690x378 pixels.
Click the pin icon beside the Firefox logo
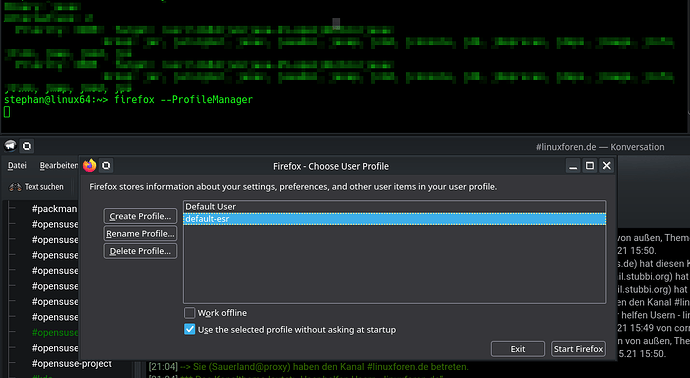(106, 165)
